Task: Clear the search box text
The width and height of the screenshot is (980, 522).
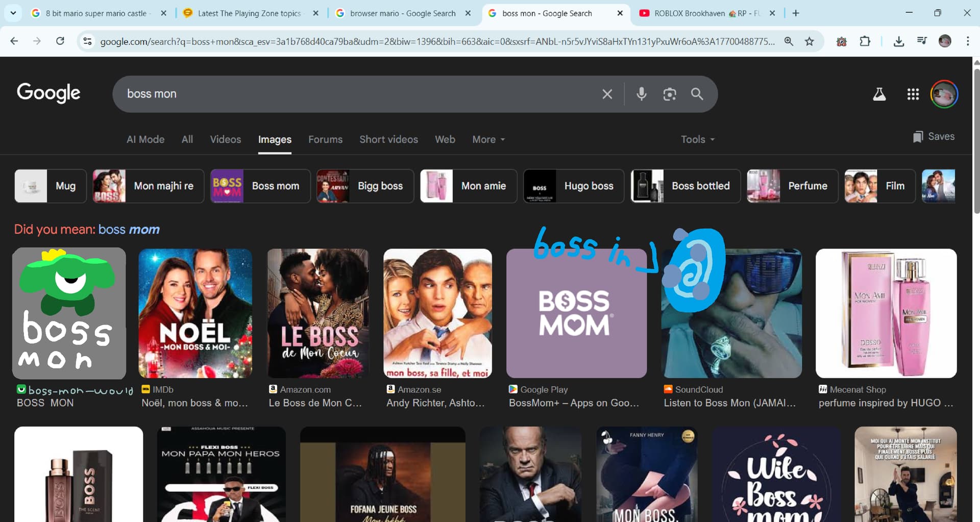Action: tap(607, 94)
